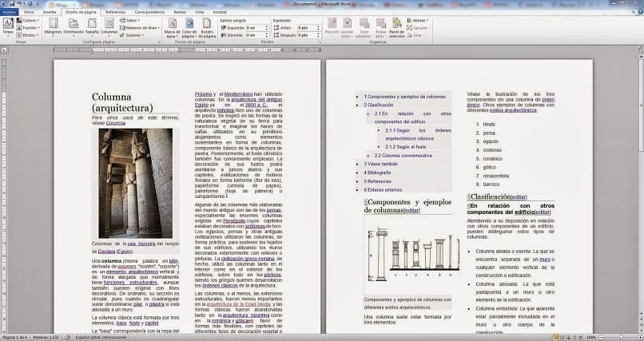The height and width of the screenshot is (341, 644).
Task: Toggle Print Layout view in status bar
Action: (x=555, y=337)
